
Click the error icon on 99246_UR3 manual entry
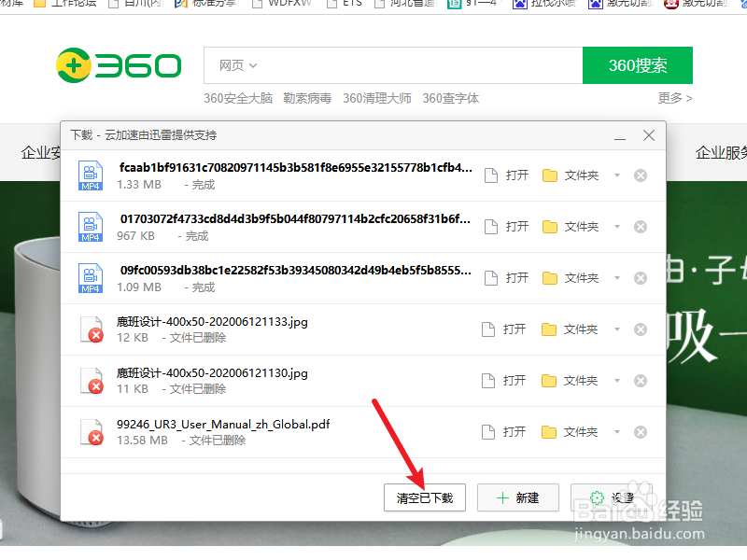[x=90, y=431]
